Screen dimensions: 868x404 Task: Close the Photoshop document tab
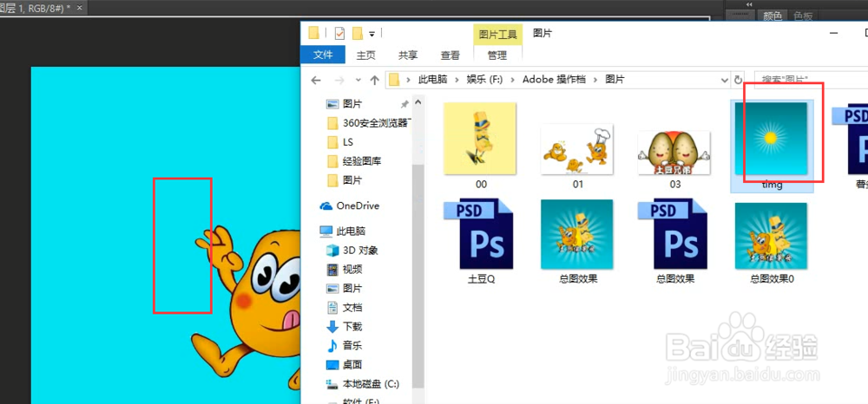[x=79, y=8]
